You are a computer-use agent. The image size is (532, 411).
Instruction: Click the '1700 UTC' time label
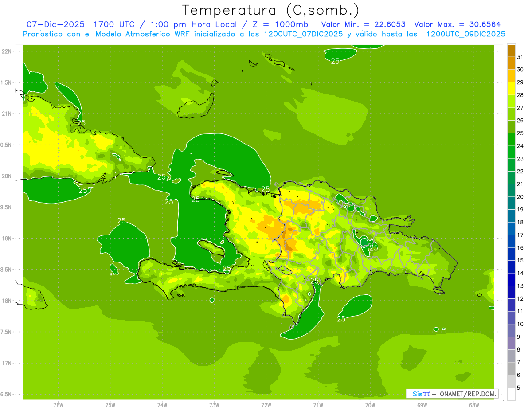[x=114, y=24]
